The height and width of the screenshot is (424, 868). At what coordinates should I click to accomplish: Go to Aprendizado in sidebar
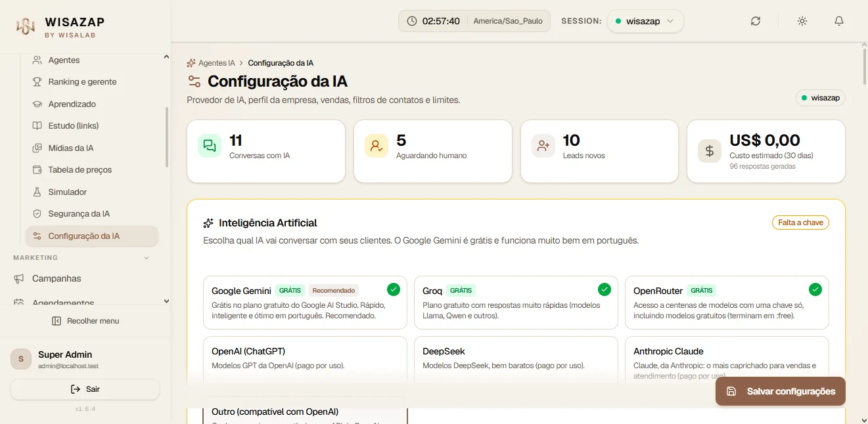point(91,104)
